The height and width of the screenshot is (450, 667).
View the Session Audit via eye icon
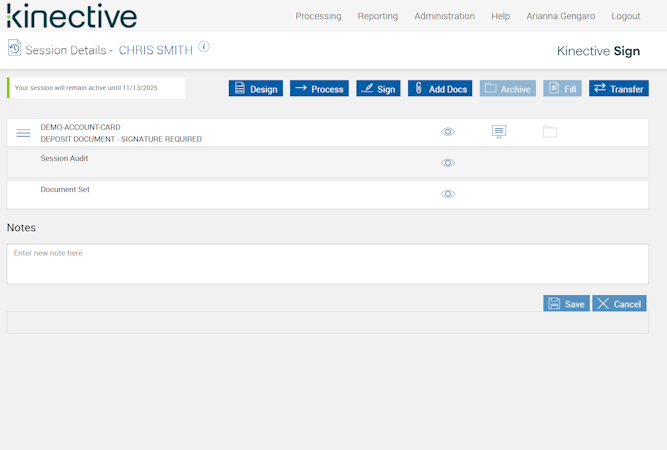[x=448, y=163]
